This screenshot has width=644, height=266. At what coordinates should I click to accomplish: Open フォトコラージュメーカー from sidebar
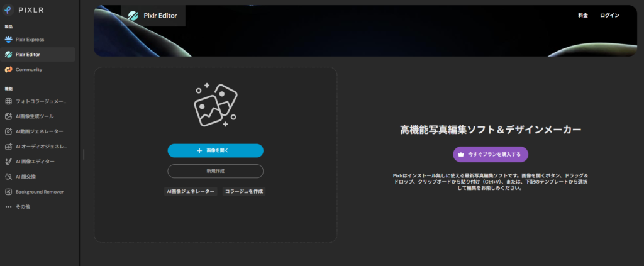pos(38,101)
